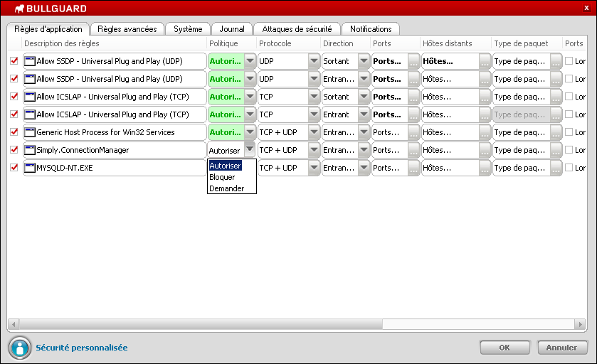Click the Sécurité personnalisée link
Viewport: 597px width, 364px height.
(82, 348)
